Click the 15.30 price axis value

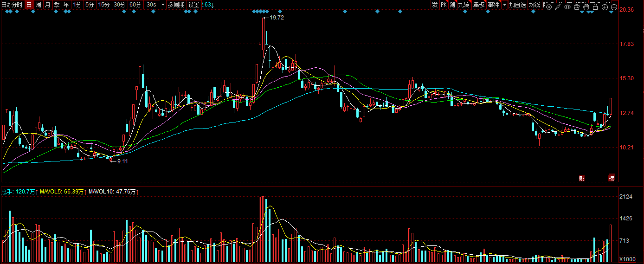[626, 78]
